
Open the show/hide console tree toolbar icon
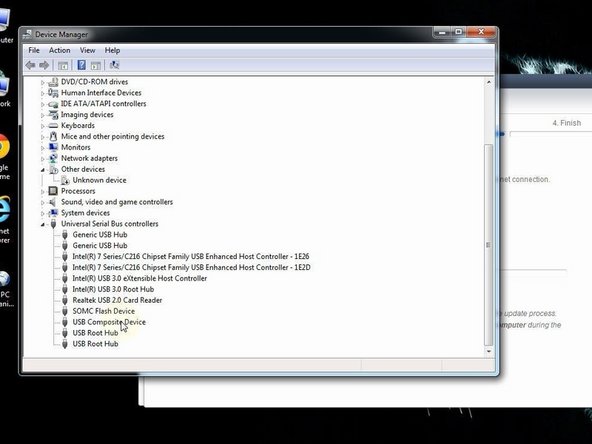[63, 65]
